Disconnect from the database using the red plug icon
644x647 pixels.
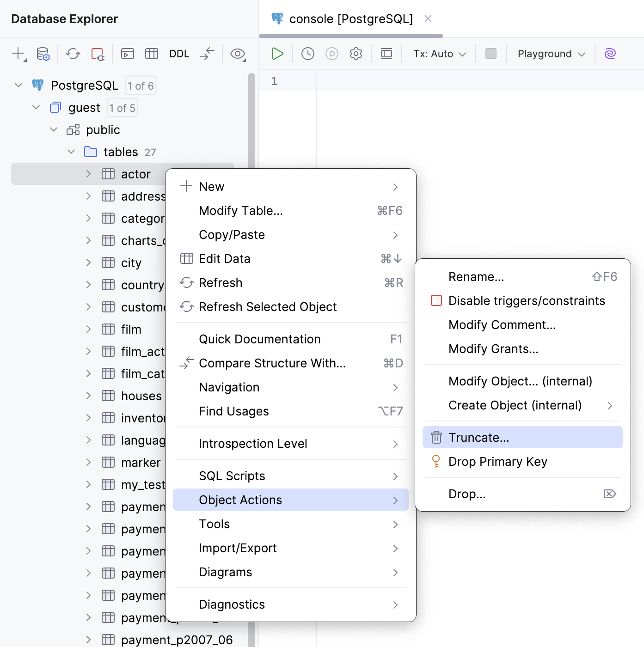coord(98,54)
